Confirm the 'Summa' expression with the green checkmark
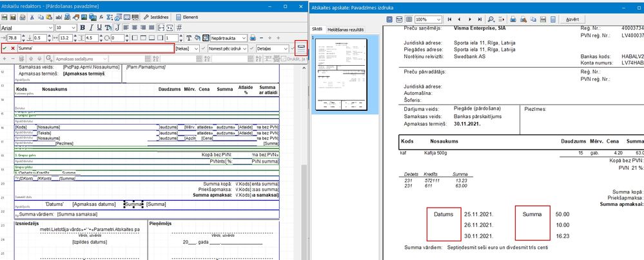 pyautogui.click(x=5, y=49)
